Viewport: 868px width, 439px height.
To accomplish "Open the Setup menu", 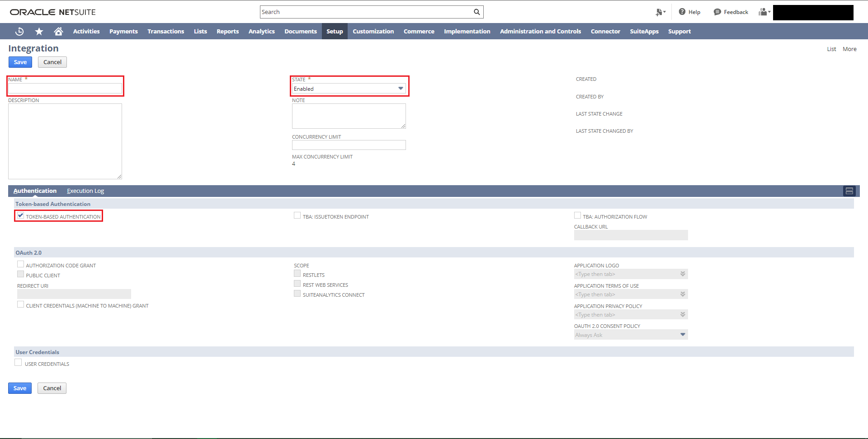I will (335, 31).
